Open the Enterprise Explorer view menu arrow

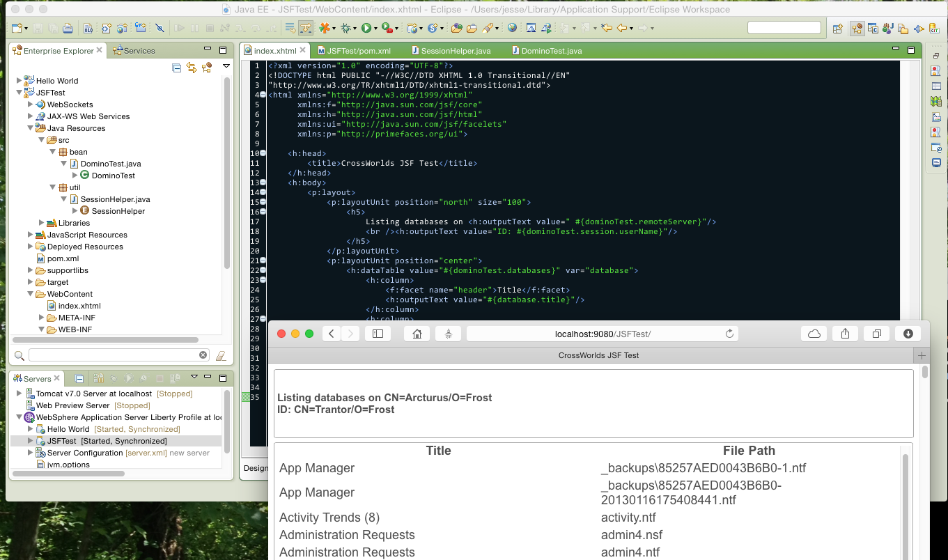(x=226, y=66)
